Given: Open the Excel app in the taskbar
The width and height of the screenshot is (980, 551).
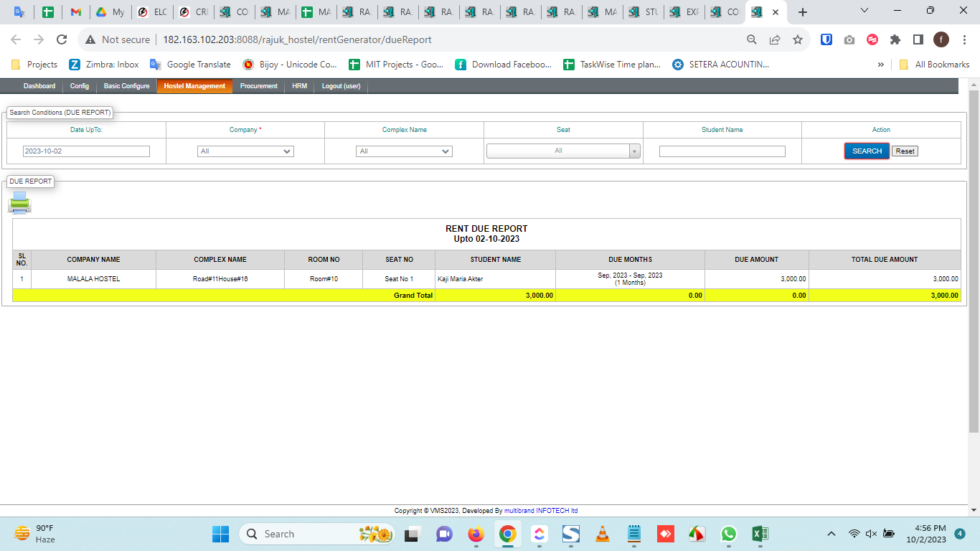Looking at the screenshot, I should (x=760, y=534).
